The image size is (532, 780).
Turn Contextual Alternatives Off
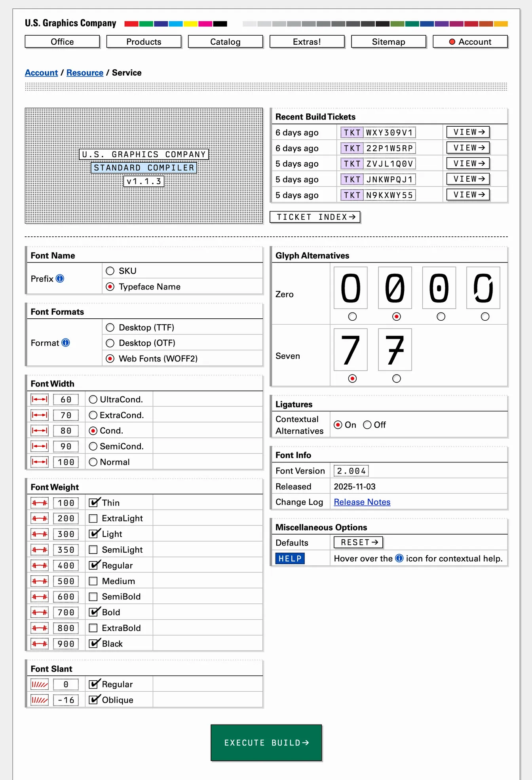click(367, 424)
